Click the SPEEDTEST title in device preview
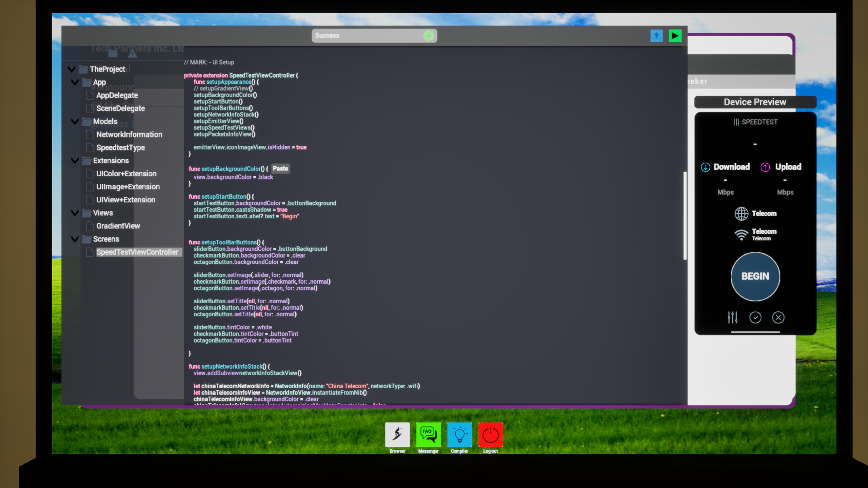868x488 pixels. [x=759, y=122]
